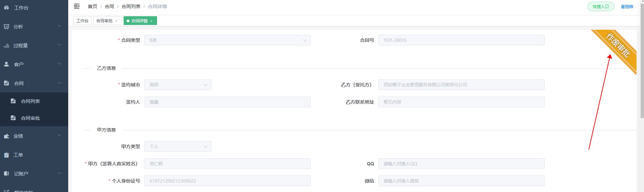Image resolution: width=644 pixels, height=192 pixels.
Task: Switch to the 工作台 tab
Action: 82,21
